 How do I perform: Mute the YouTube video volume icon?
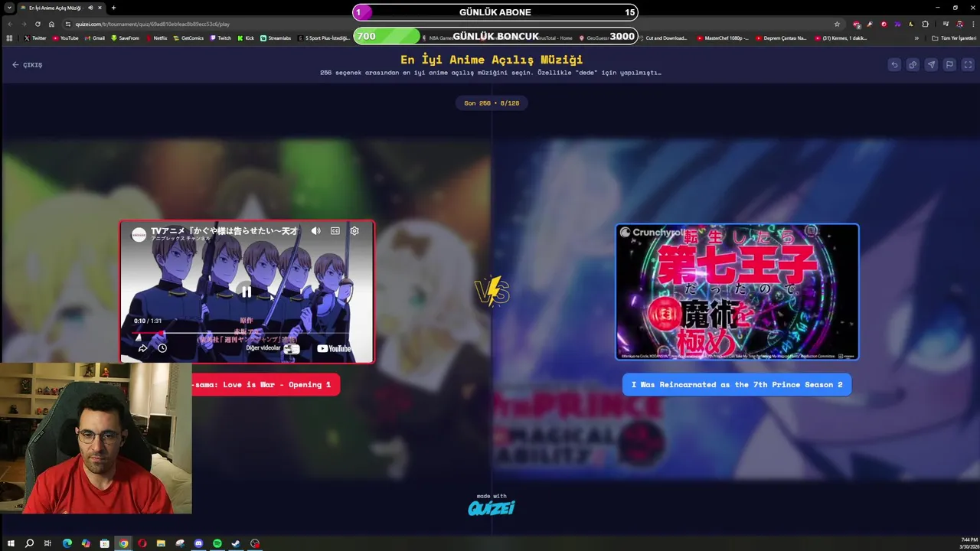pos(315,230)
